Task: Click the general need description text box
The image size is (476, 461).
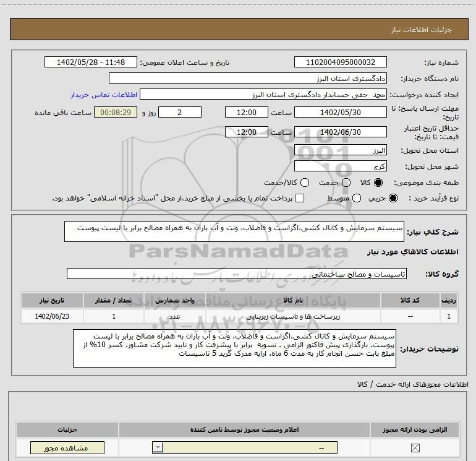Action: (234, 231)
